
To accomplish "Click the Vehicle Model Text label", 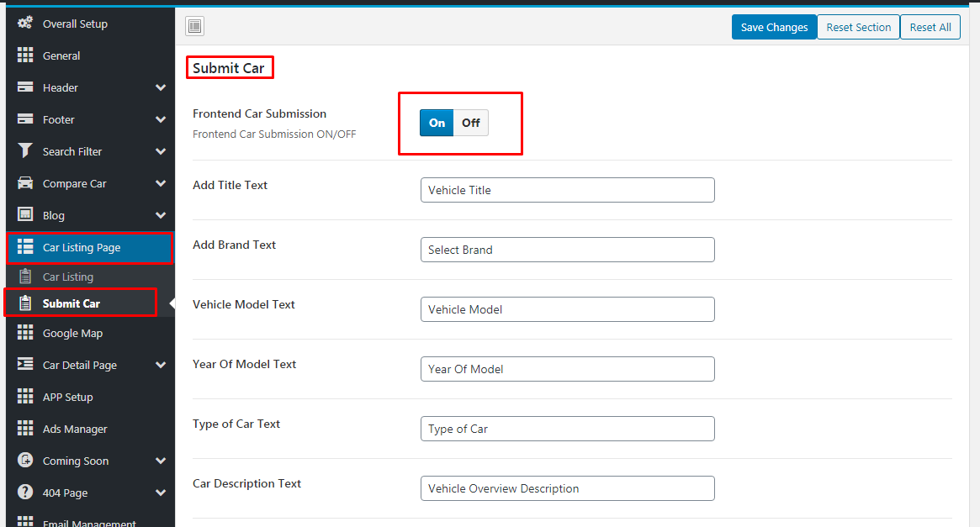I will click(244, 304).
